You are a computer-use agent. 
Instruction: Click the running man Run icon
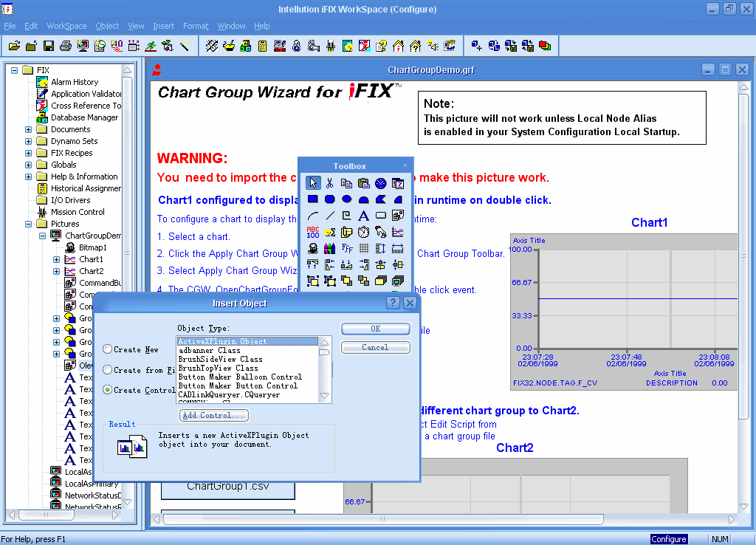point(151,46)
